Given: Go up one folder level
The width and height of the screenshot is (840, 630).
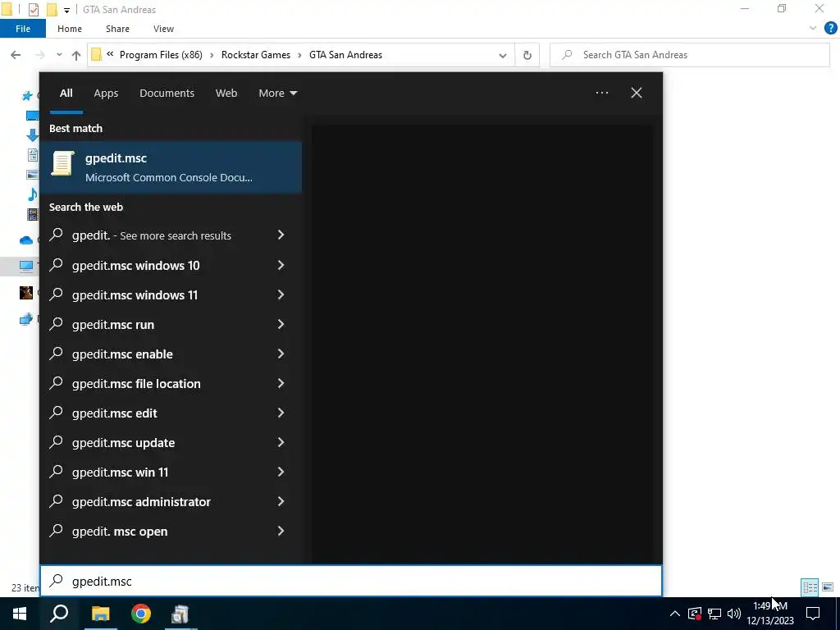Looking at the screenshot, I should tap(76, 55).
